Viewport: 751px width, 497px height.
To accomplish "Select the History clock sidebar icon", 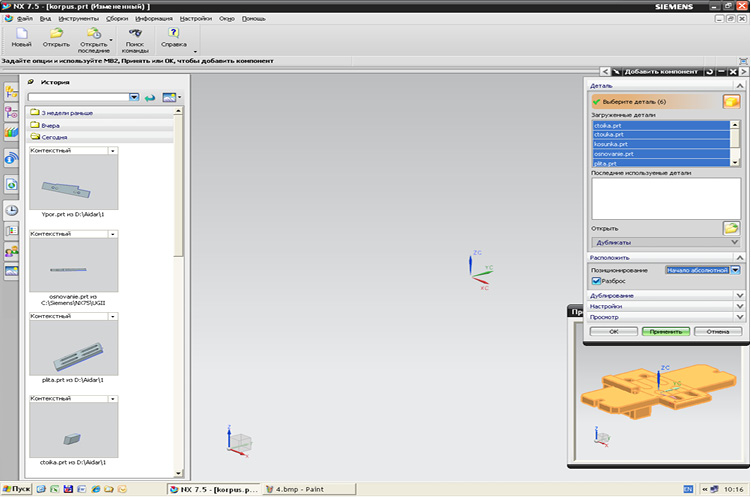I will (x=11, y=210).
